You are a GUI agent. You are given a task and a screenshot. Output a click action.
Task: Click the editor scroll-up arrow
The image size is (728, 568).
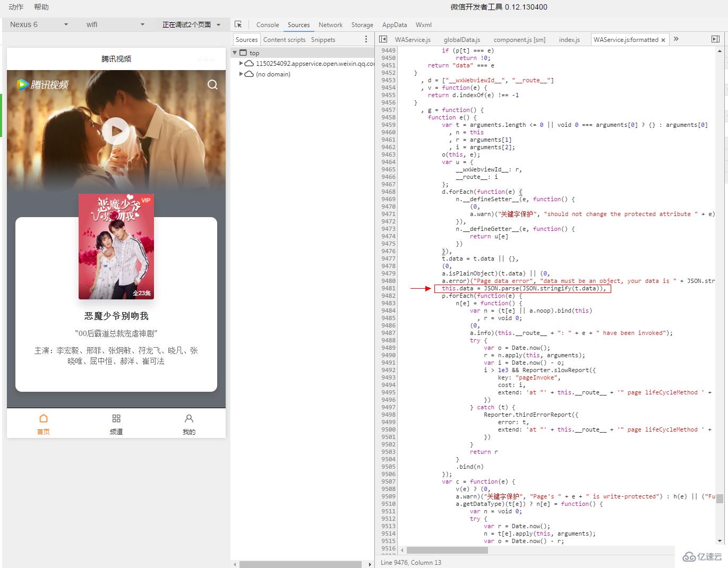pyautogui.click(x=720, y=51)
